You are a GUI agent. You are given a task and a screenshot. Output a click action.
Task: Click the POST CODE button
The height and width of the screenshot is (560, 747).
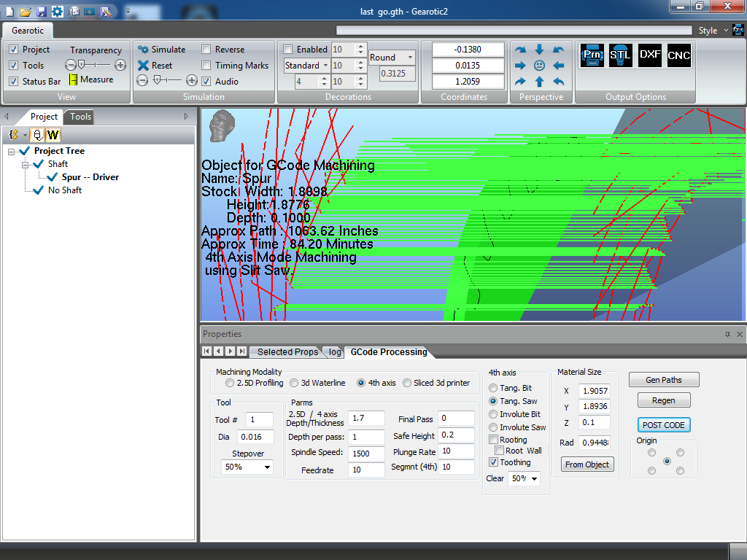(664, 425)
